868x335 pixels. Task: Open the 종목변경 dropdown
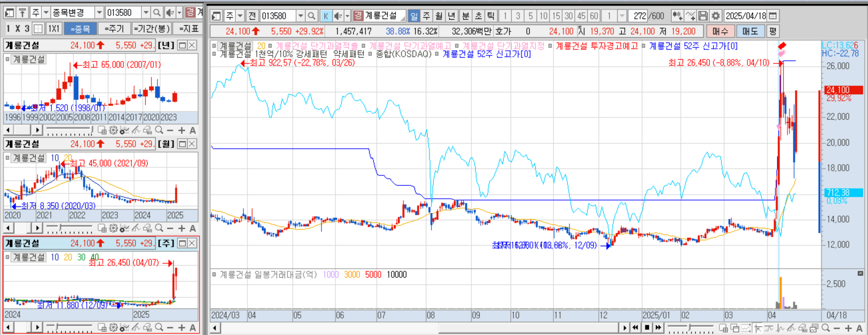99,12
